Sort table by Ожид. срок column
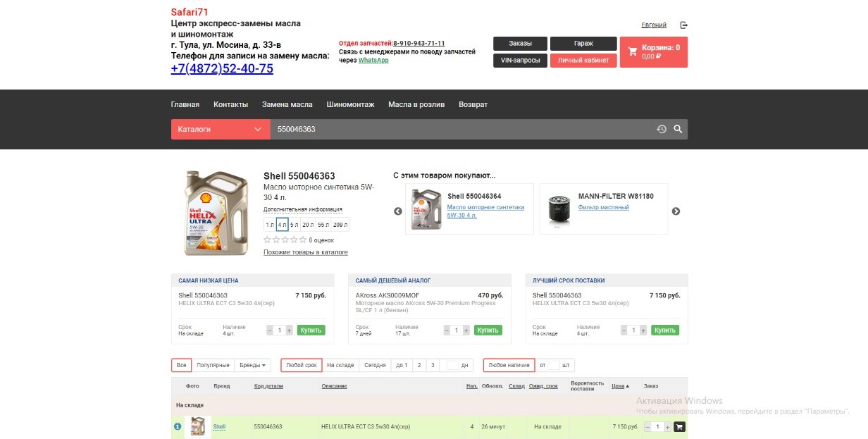The width and height of the screenshot is (868, 439). [x=543, y=386]
